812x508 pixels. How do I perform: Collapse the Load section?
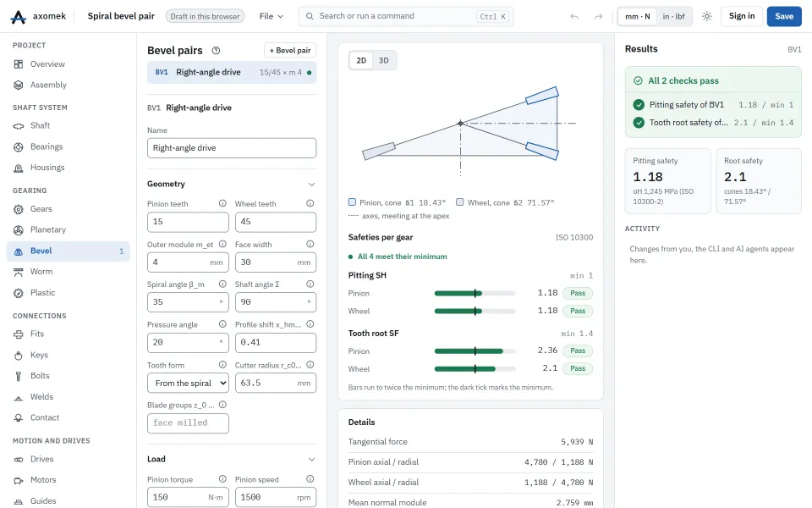coord(311,460)
